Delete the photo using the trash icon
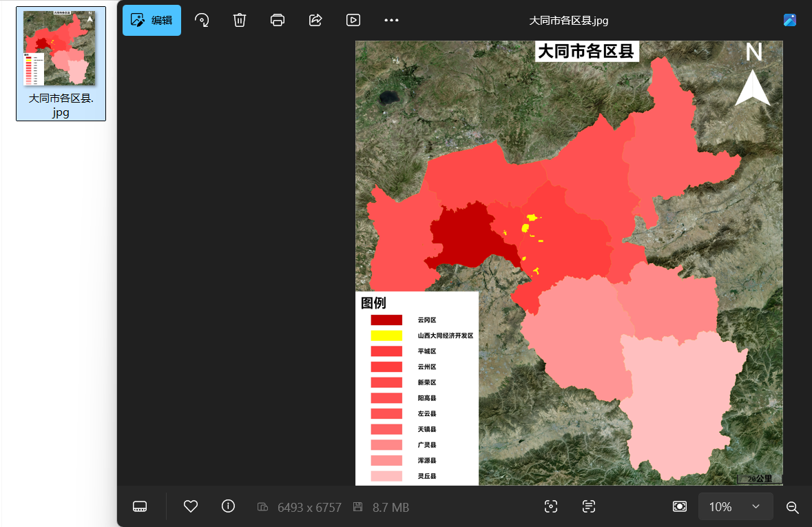 point(240,20)
